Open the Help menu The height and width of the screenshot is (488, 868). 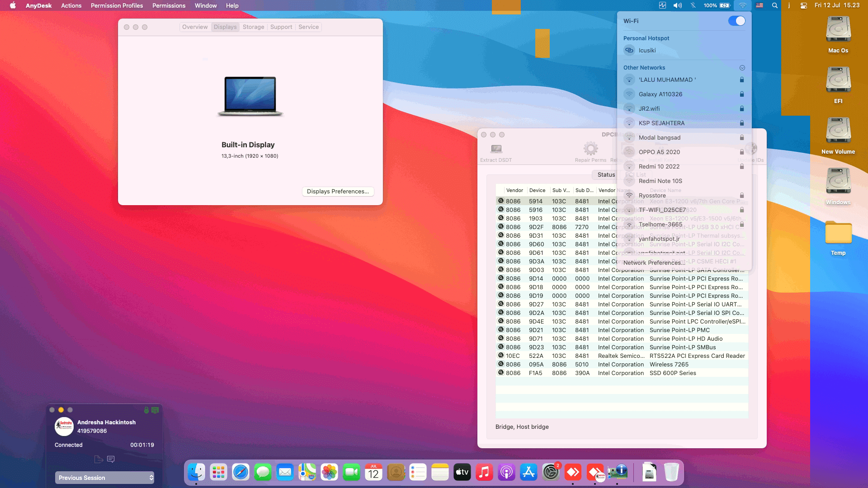(x=232, y=5)
